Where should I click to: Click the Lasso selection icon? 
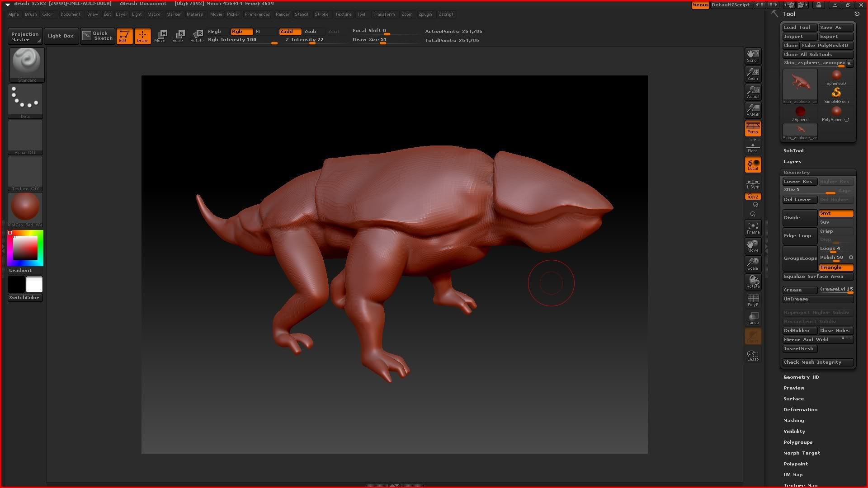(x=753, y=355)
